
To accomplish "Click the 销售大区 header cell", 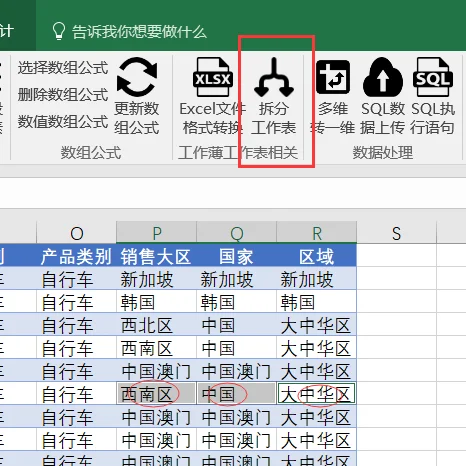I will coord(156,255).
